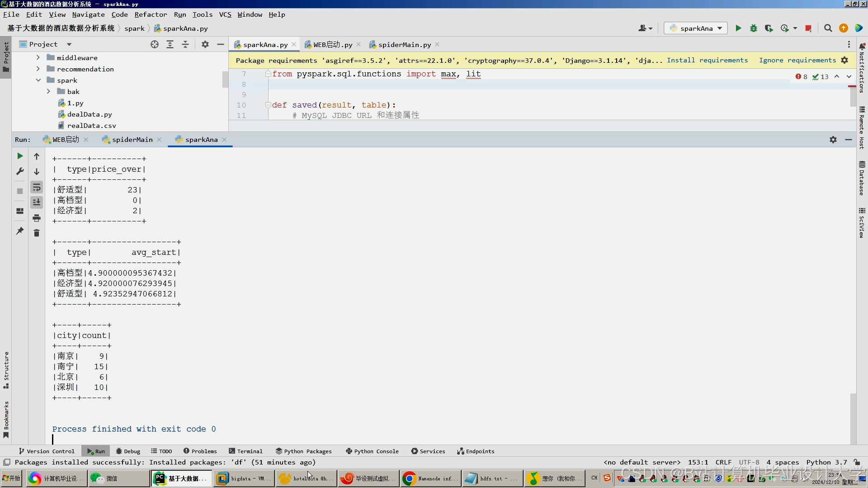Open Search Everywhere magnifier icon
868x488 pixels.
click(828, 28)
